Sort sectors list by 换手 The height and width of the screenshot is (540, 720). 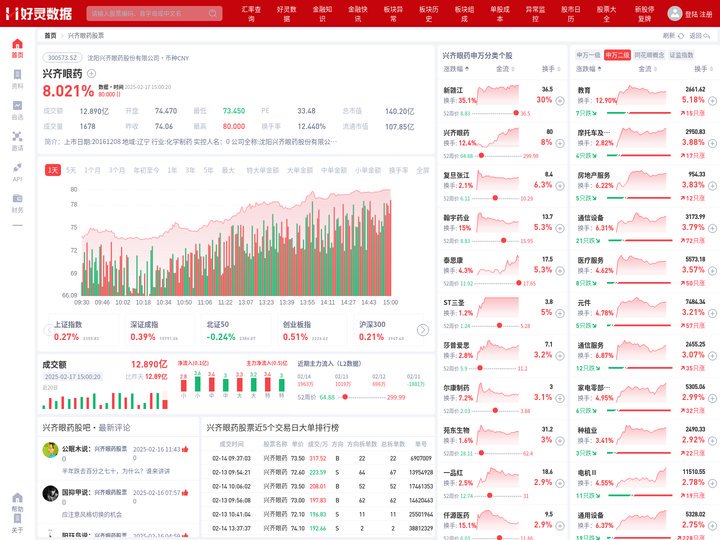click(x=703, y=69)
